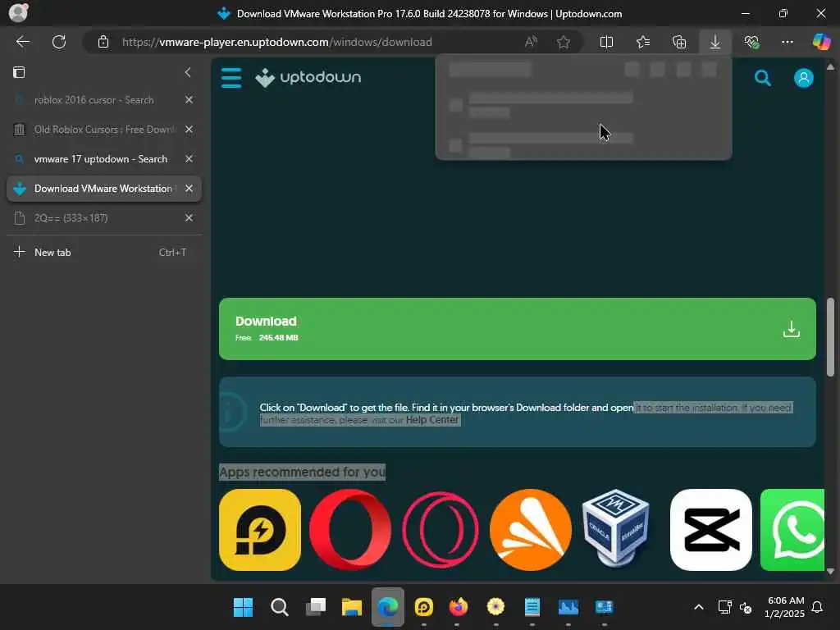
Task: Show hidden system tray icons
Action: [x=699, y=607]
